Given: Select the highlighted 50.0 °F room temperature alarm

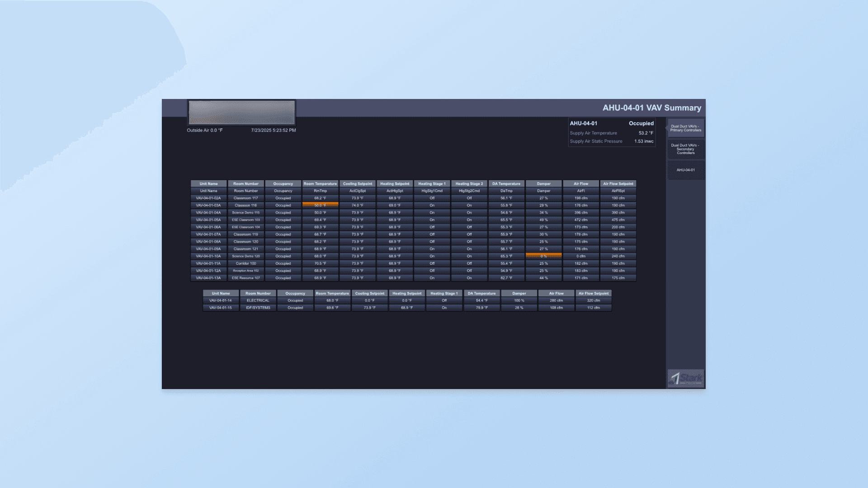Looking at the screenshot, I should pos(320,205).
